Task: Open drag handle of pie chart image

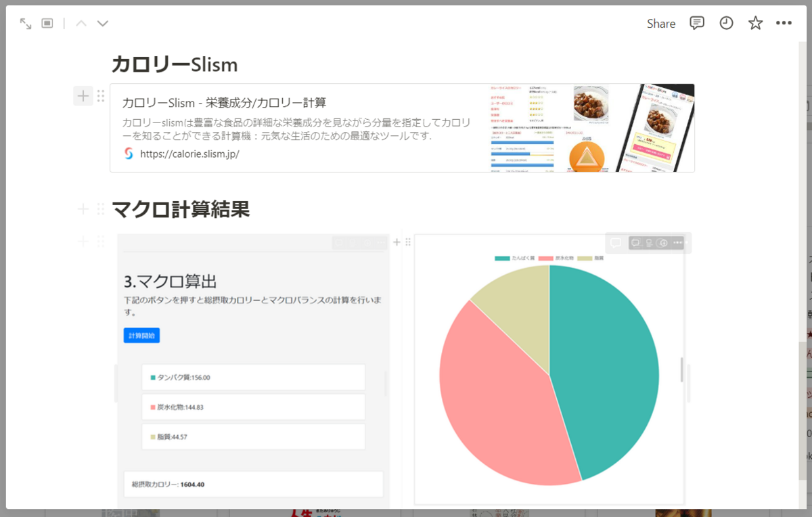Action: [407, 242]
